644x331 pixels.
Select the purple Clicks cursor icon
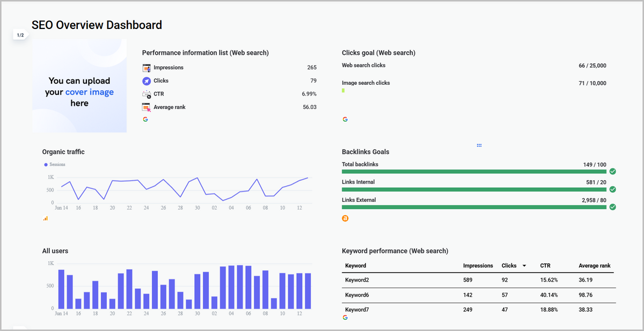point(145,80)
